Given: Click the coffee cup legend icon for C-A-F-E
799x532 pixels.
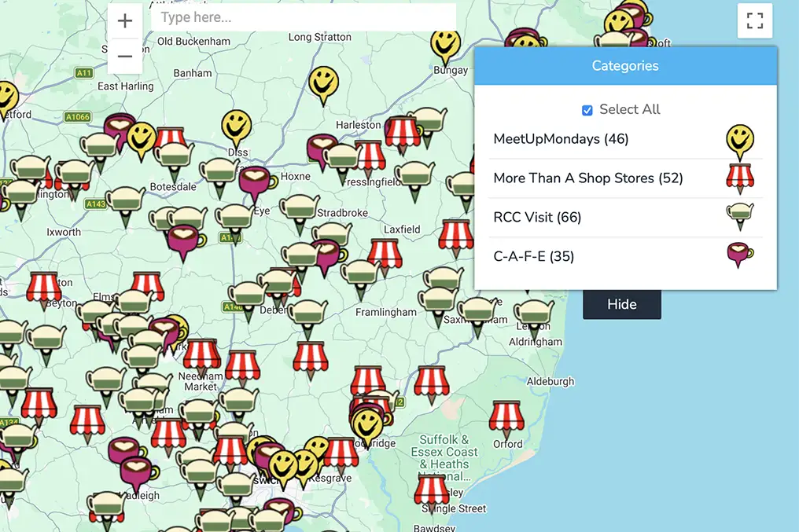Looking at the screenshot, I should [740, 255].
